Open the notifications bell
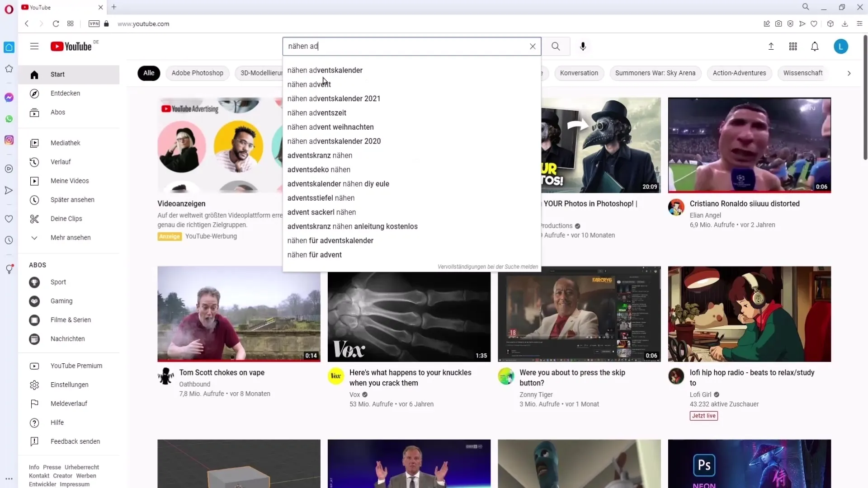This screenshot has height=488, width=868. point(815,46)
